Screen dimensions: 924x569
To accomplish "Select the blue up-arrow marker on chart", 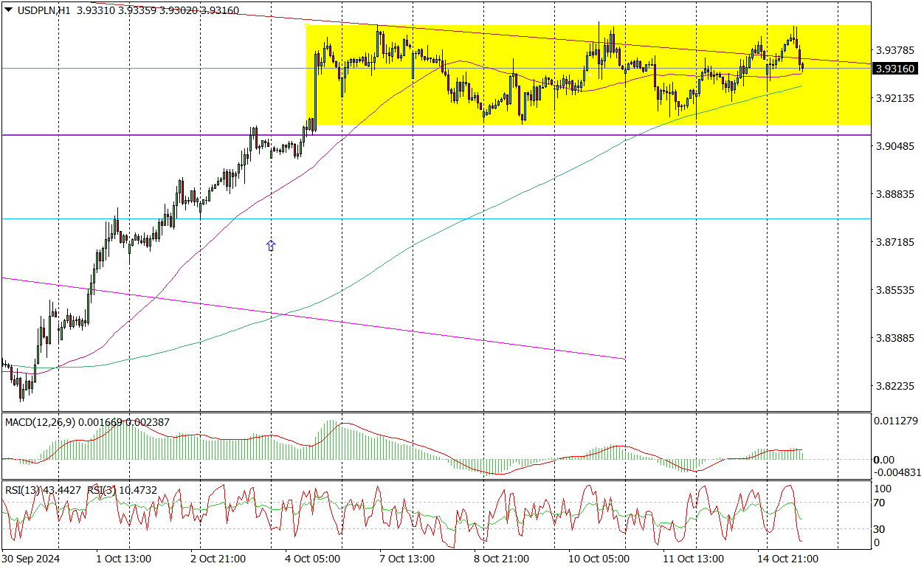I will click(271, 245).
